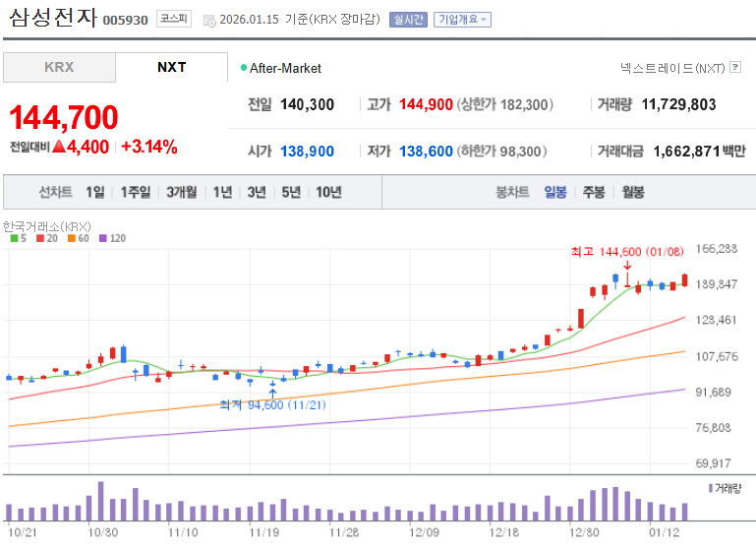Viewport: 756px width, 550px height.
Task: Click the volume value 11,729,803
Action: (679, 104)
